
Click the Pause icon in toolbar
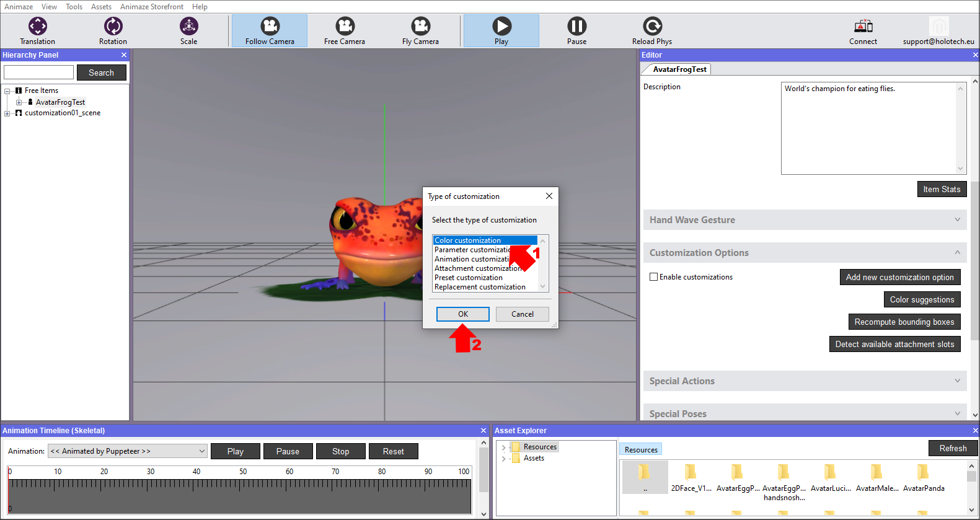pyautogui.click(x=576, y=27)
